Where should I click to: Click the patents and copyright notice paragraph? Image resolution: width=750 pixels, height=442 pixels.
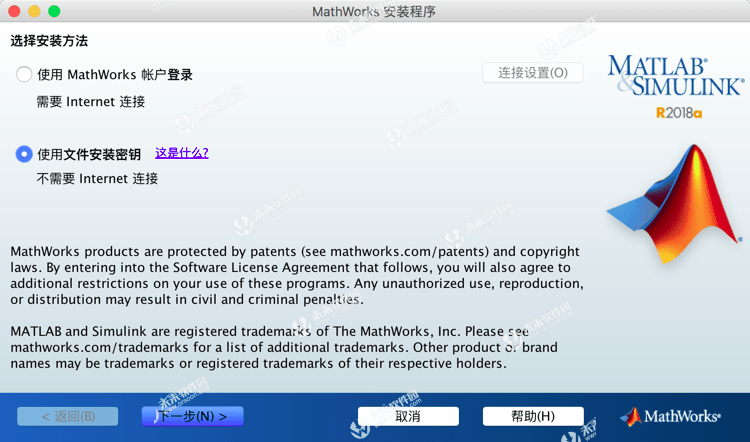pos(297,276)
